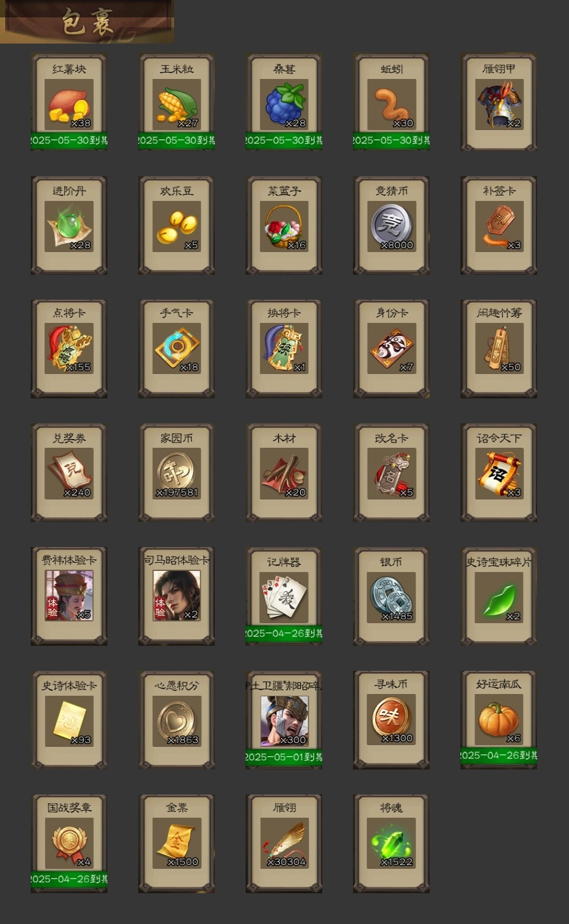Open the 进阶丹 green orb item
This screenshot has height=924, width=569.
69,225
